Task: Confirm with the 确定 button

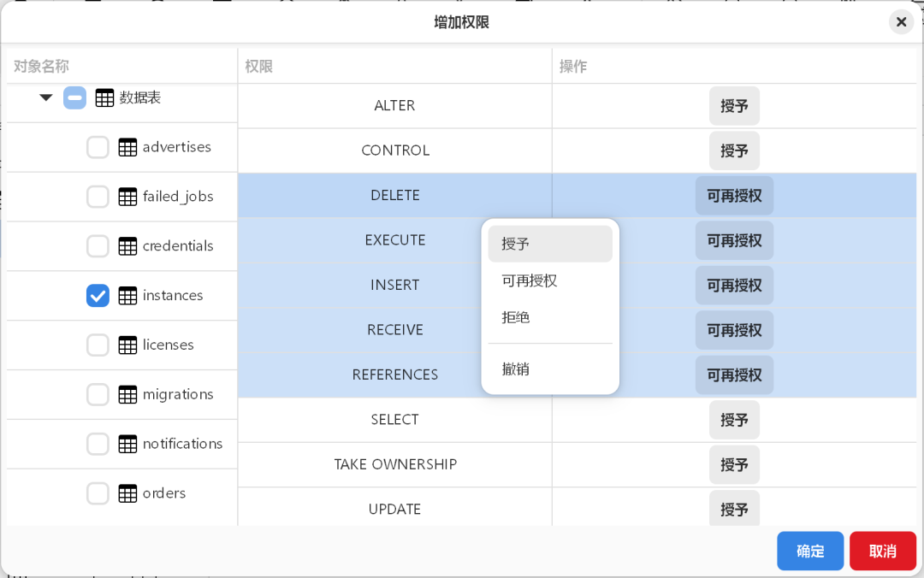Action: click(x=810, y=551)
